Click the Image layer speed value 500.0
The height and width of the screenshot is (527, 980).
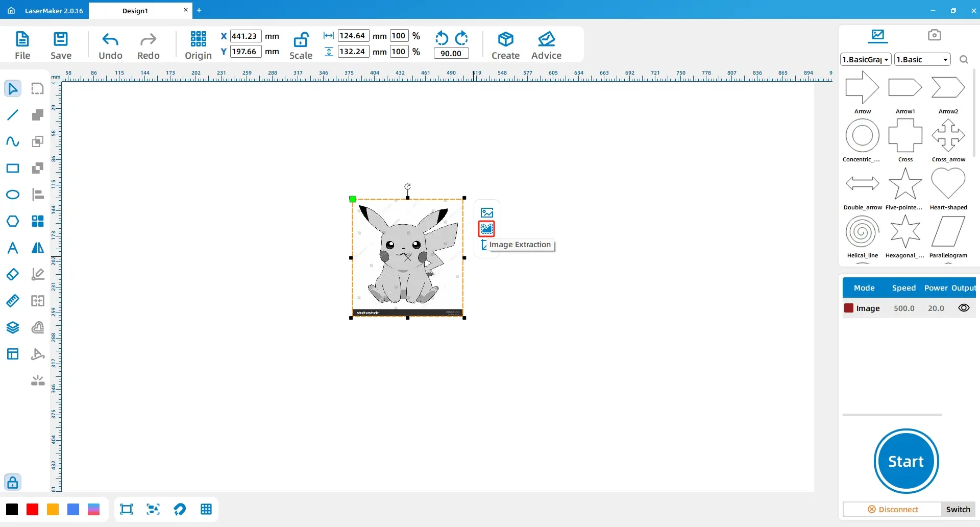tap(904, 308)
